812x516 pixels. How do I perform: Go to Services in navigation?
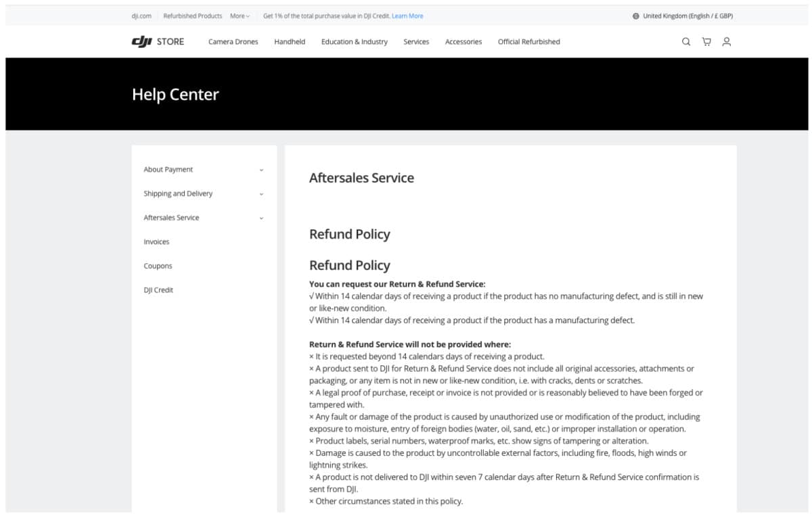click(x=416, y=42)
